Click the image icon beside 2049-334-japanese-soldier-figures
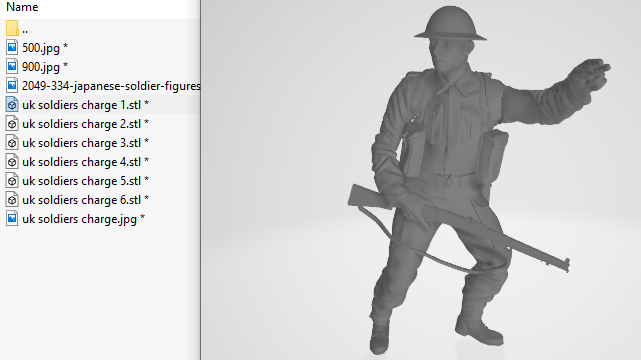The width and height of the screenshot is (641, 360). 12,86
